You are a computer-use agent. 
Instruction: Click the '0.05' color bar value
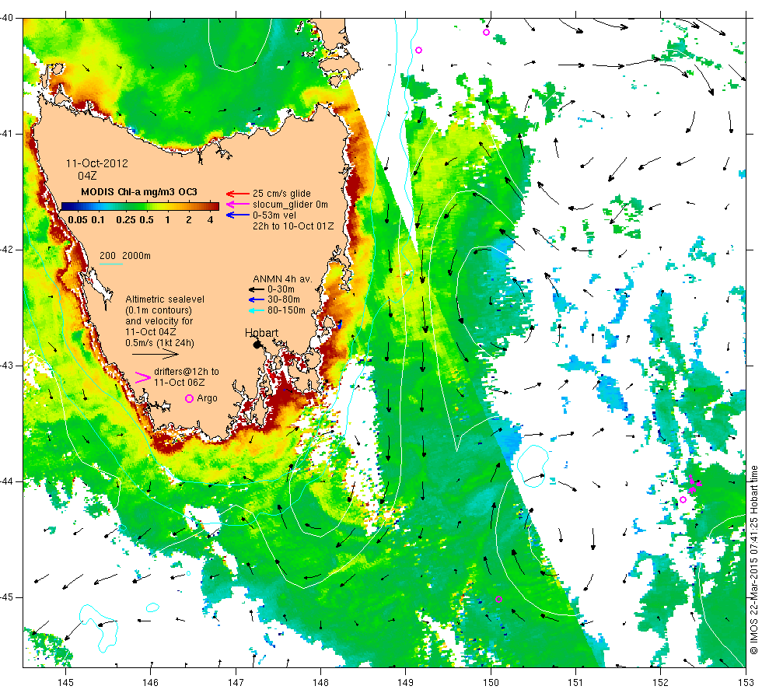[78, 219]
